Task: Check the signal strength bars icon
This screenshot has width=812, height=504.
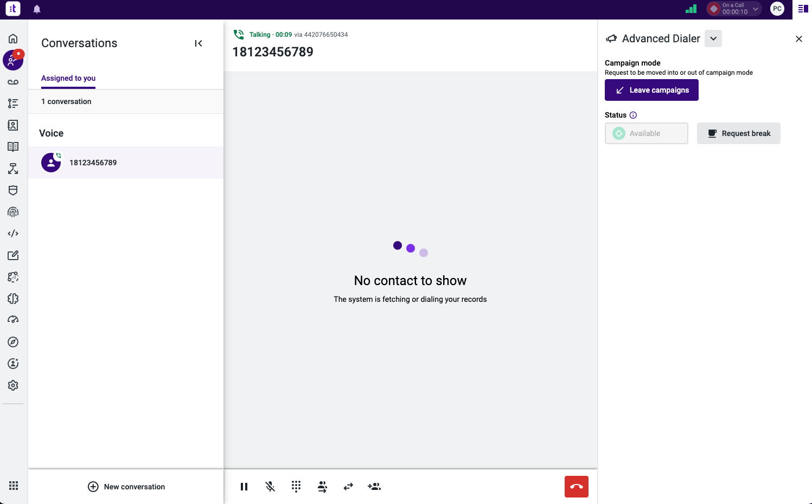Action: [x=691, y=9]
